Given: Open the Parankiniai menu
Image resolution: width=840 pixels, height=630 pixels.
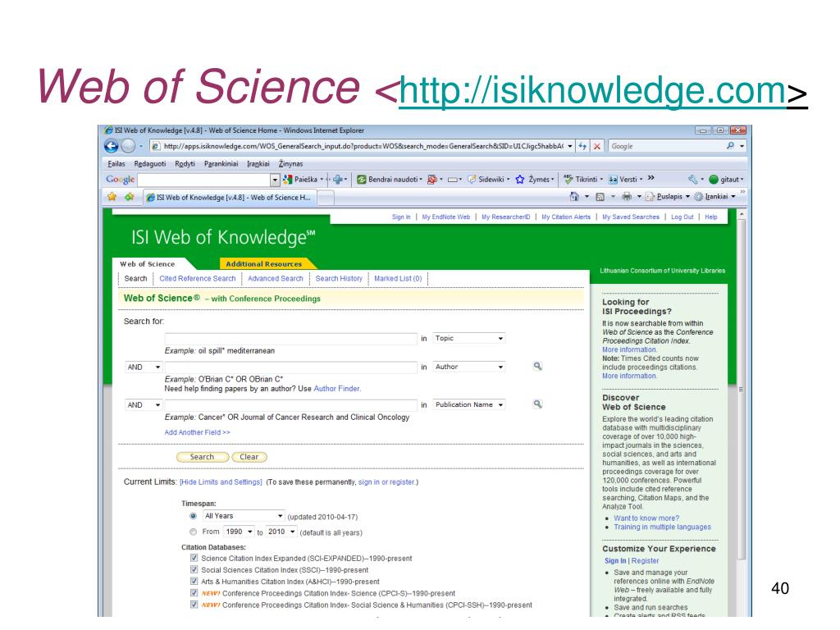Looking at the screenshot, I should click(221, 164).
